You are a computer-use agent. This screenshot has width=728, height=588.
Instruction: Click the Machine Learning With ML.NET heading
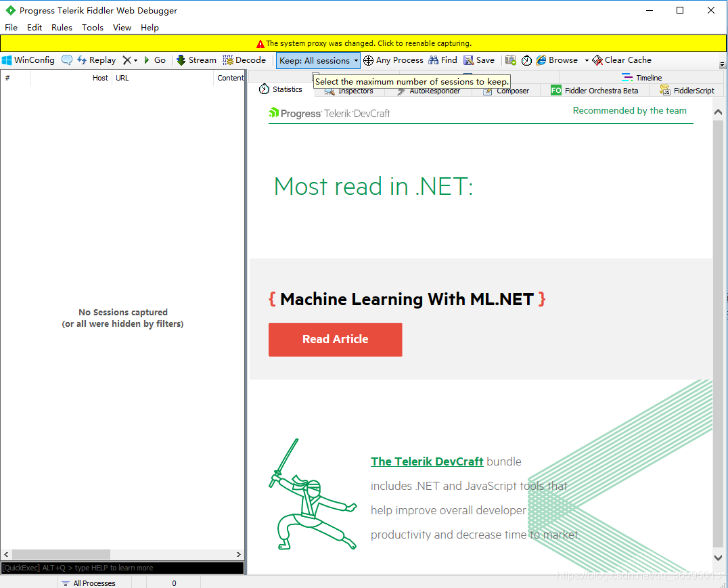pyautogui.click(x=407, y=300)
